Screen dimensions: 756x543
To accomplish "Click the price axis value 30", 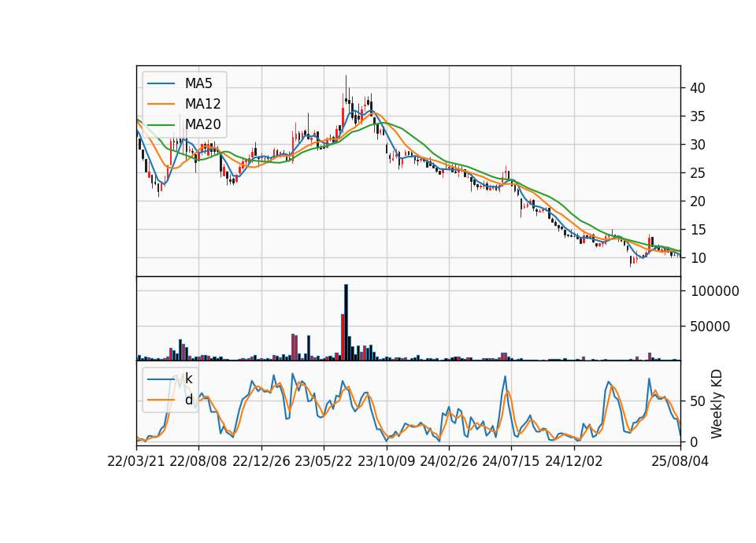I will click(697, 145).
